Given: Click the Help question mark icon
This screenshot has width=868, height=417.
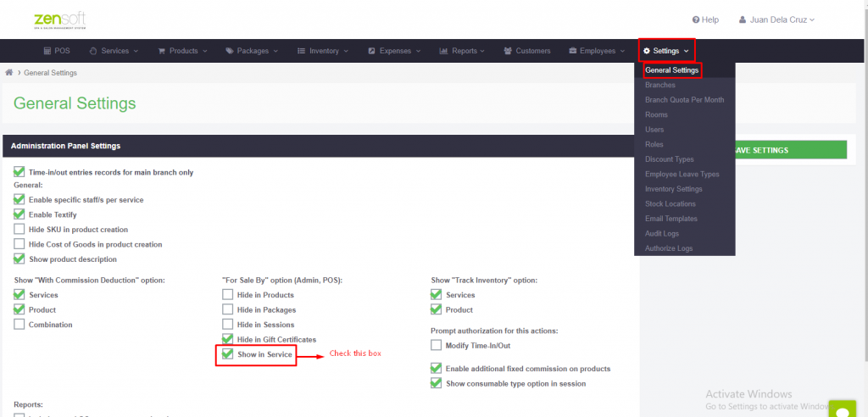Looking at the screenshot, I should [x=696, y=19].
